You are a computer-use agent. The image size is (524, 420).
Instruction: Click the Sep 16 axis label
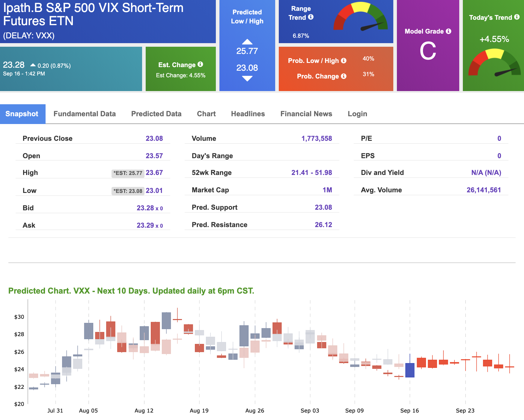(x=409, y=411)
